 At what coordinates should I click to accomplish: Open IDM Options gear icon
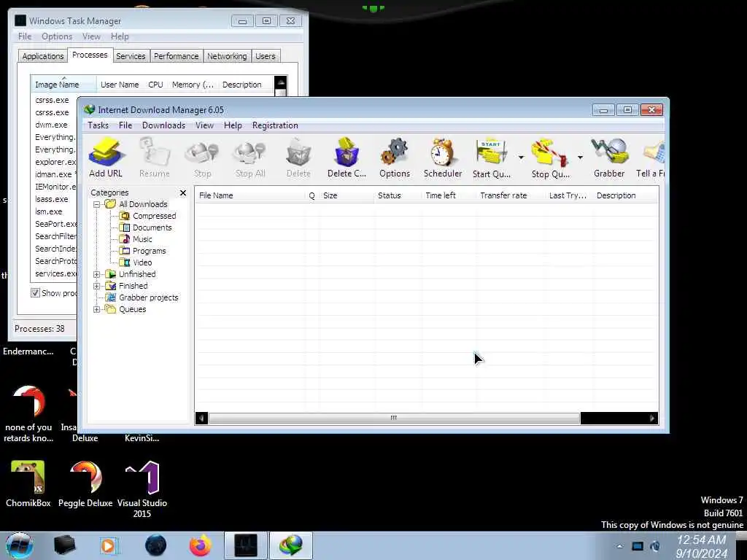(x=395, y=158)
